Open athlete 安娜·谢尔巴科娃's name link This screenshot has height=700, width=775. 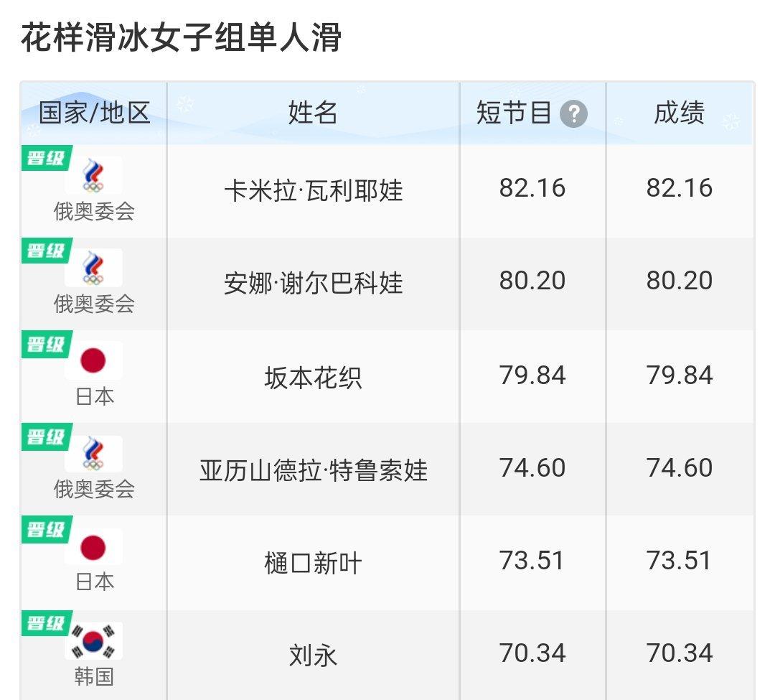314,284
